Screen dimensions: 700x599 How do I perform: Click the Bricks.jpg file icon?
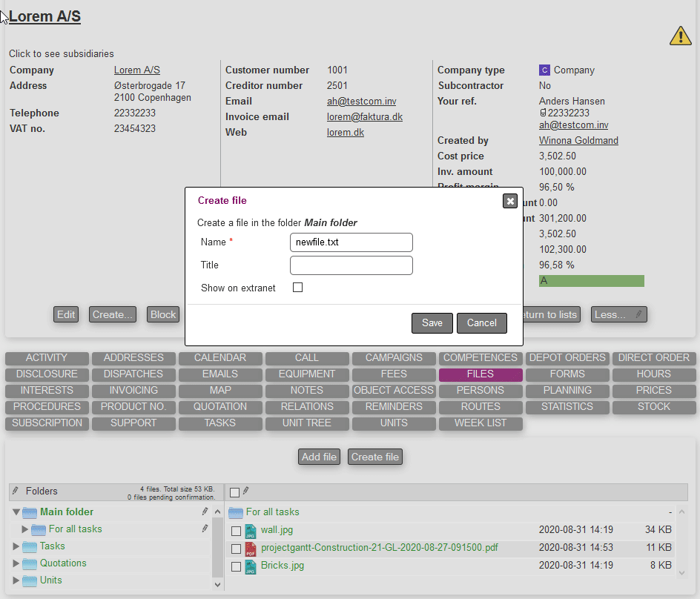click(251, 566)
